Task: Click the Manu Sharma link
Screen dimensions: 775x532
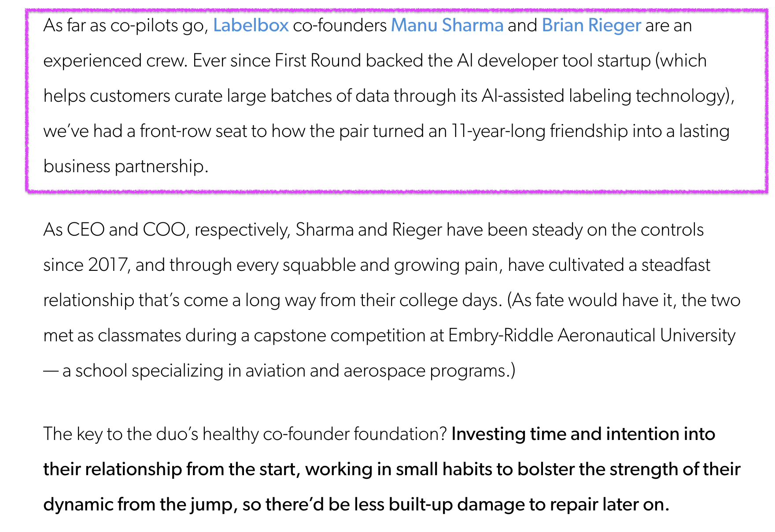Action: [x=447, y=26]
